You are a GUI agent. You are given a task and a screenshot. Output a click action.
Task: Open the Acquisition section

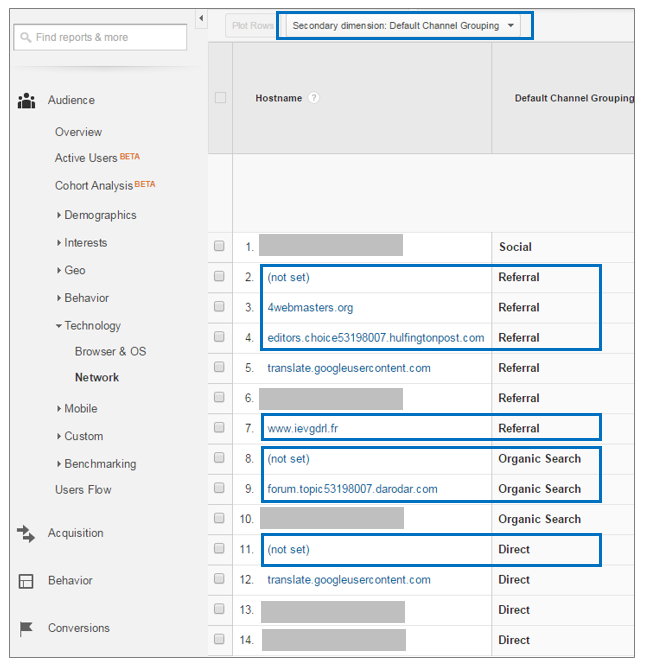point(76,533)
